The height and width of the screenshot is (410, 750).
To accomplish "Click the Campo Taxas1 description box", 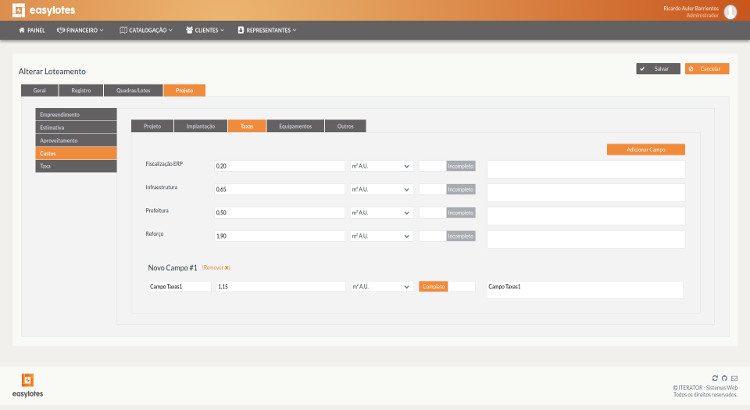I will click(x=585, y=289).
